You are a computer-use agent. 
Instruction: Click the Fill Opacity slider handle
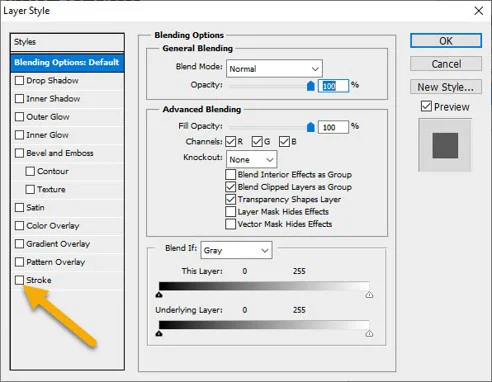pos(311,127)
